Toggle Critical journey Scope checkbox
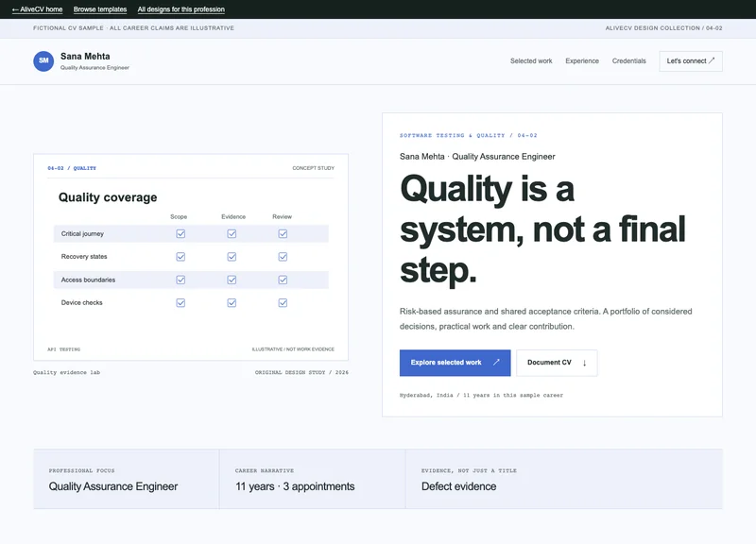This screenshot has width=756, height=544. click(180, 233)
